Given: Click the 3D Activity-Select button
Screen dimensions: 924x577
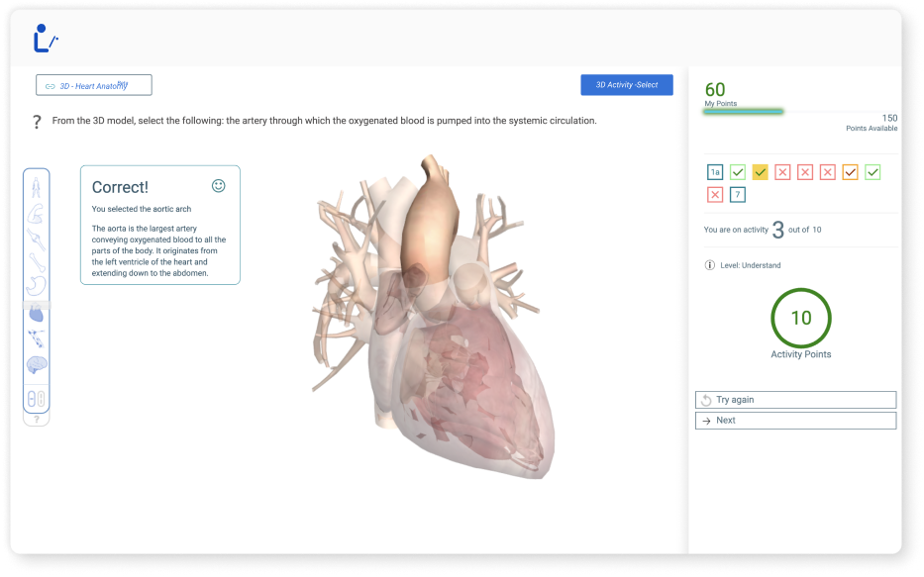Looking at the screenshot, I should click(x=627, y=85).
